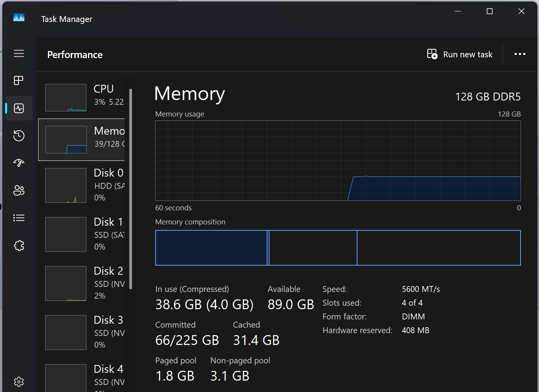
Task: Click the Non-paged pool value 3.1 GB
Action: 230,376
